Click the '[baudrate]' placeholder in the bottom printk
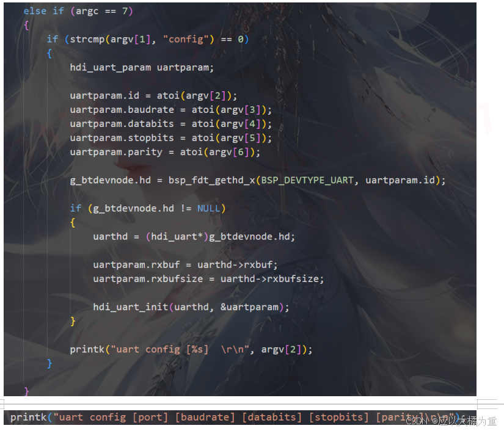504x431 pixels. pyautogui.click(x=205, y=417)
